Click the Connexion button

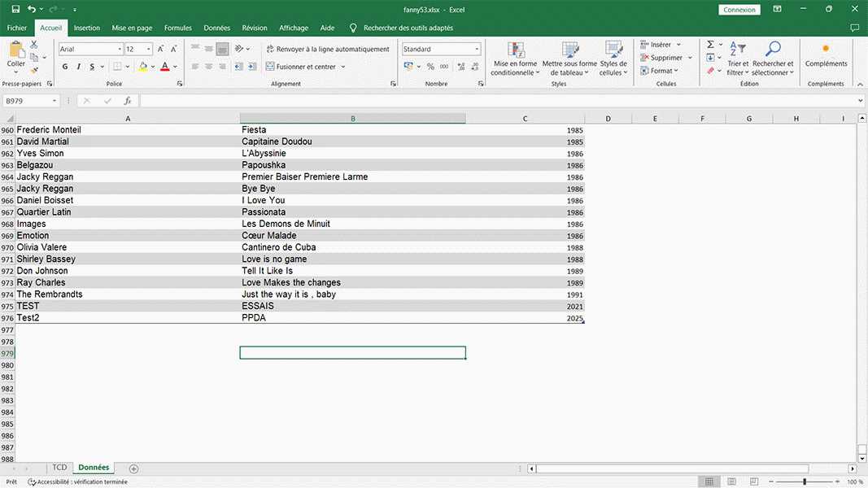pyautogui.click(x=739, y=10)
